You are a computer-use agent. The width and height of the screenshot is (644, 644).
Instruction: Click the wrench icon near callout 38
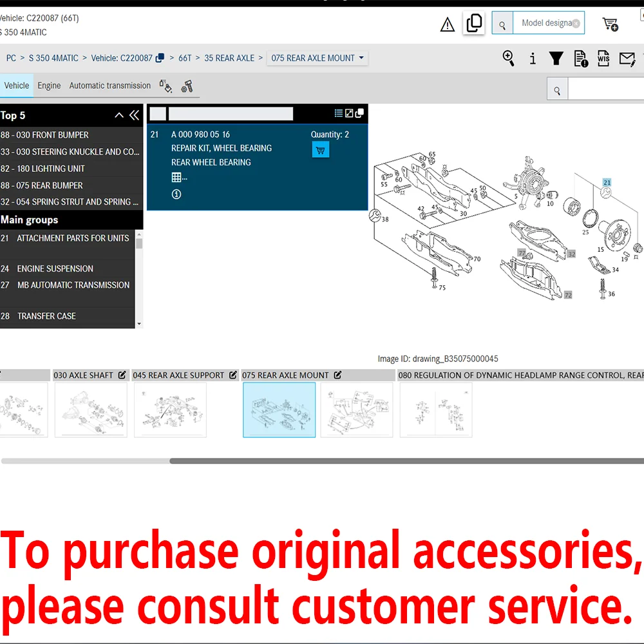375,215
